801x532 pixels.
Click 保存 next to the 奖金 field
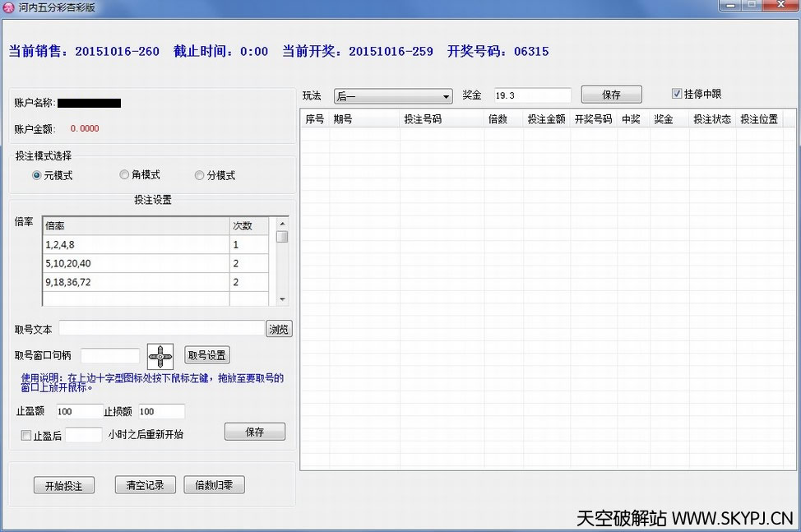point(611,95)
